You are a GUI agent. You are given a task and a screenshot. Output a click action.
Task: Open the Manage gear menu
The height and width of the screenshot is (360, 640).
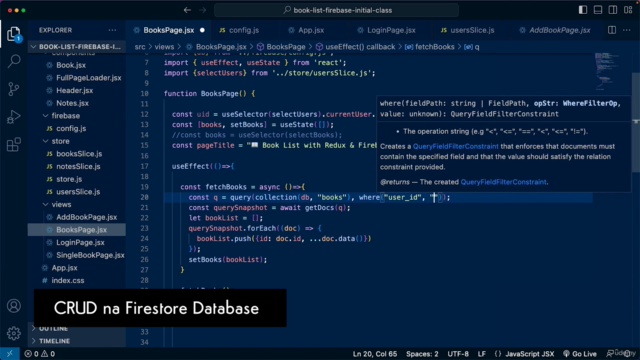point(13,333)
